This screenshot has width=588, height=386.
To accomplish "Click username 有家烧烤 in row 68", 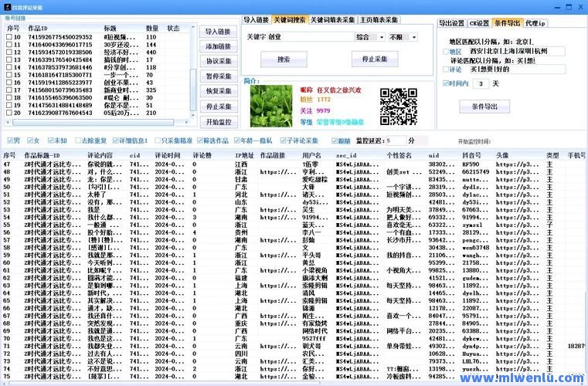I will [314, 323].
